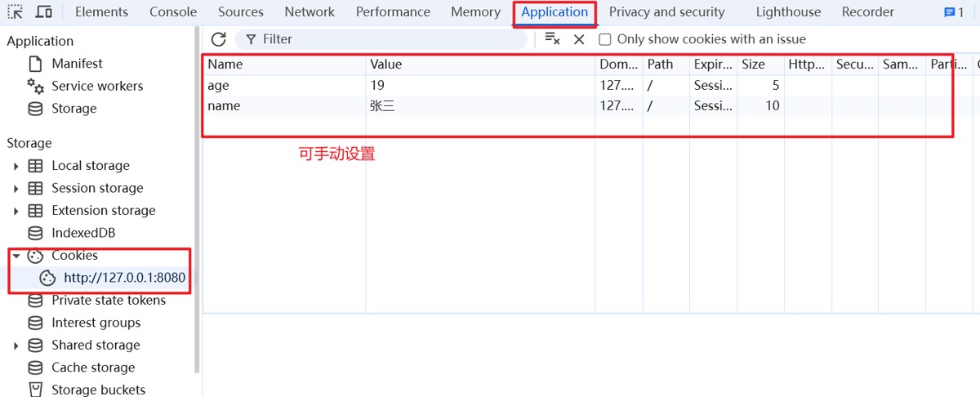The image size is (980, 397).
Task: Toggle the device toolbar icon
Action: click(x=44, y=12)
